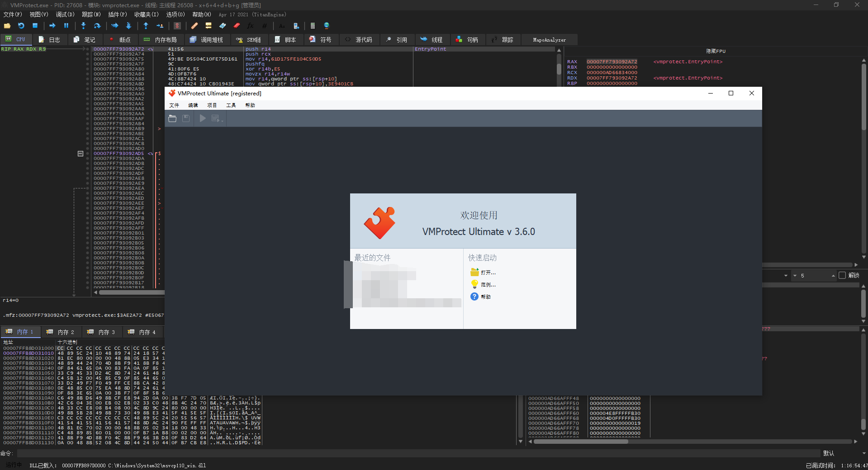Open VMProtect execute script dropdown icon
868x470 pixels.
[217, 118]
